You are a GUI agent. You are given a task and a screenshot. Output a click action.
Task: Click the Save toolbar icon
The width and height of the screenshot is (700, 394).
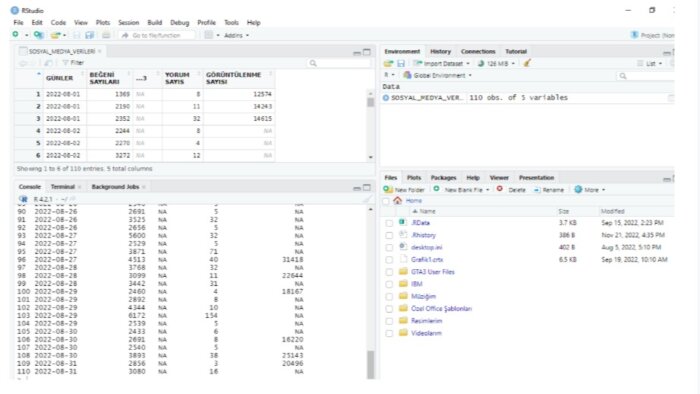tap(77, 35)
